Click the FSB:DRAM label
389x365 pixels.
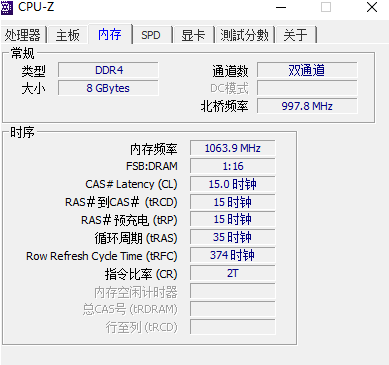coord(152,166)
